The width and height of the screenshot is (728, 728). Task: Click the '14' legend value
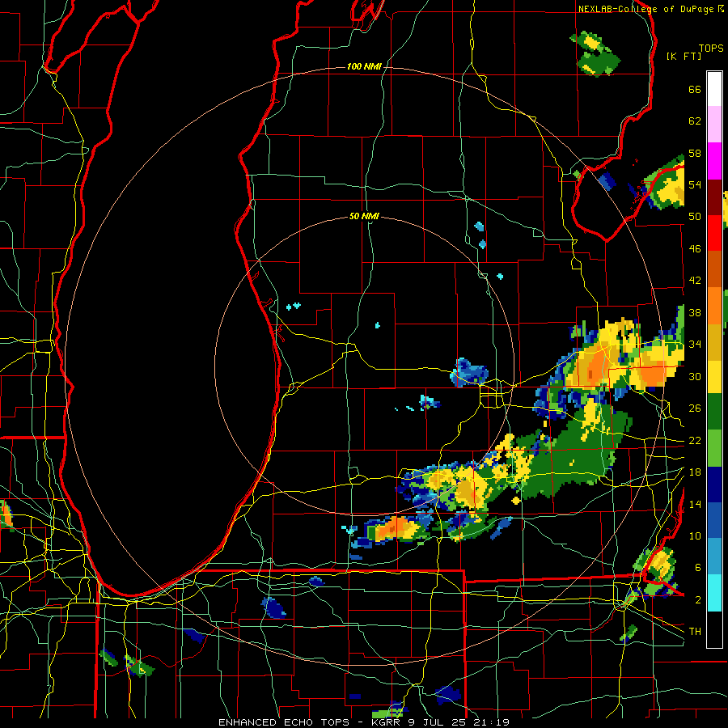coord(695,504)
